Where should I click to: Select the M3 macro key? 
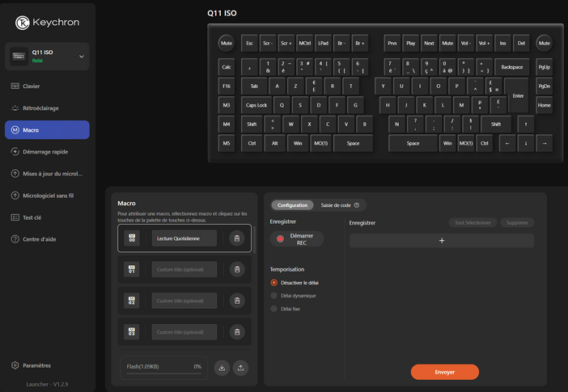click(227, 105)
